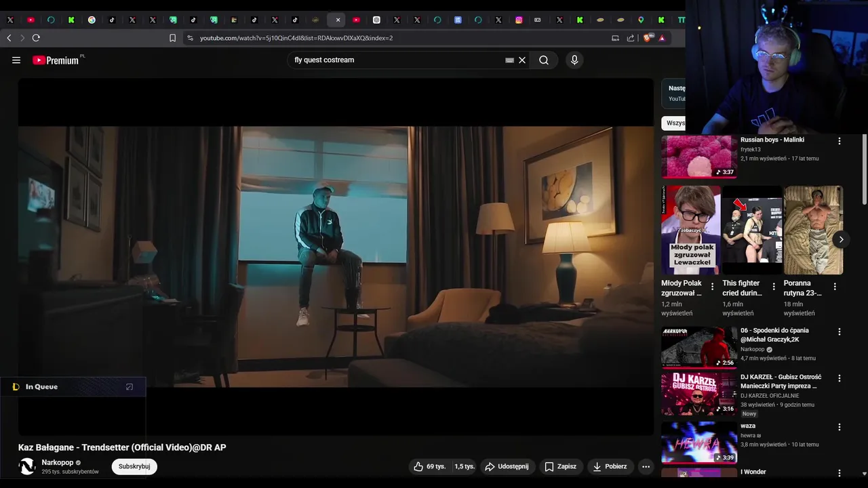
Task: Close the active browser tab
Action: point(338,20)
